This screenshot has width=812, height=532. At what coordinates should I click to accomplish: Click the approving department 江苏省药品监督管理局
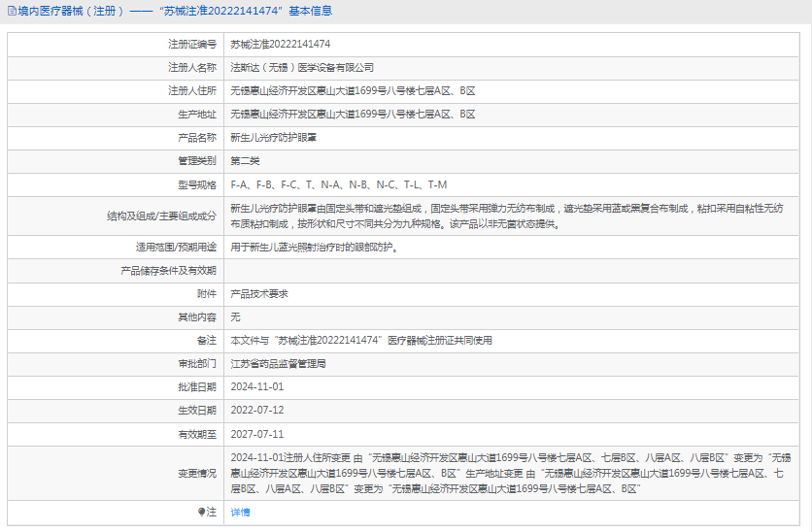click(278, 363)
